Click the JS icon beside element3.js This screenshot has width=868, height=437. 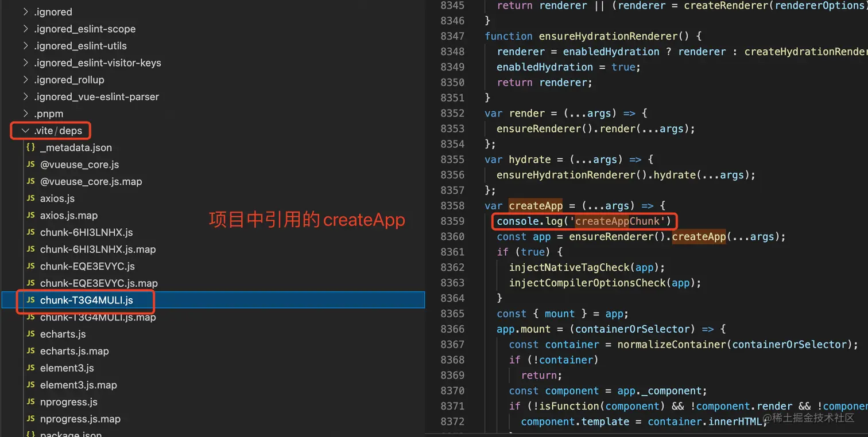(x=30, y=368)
